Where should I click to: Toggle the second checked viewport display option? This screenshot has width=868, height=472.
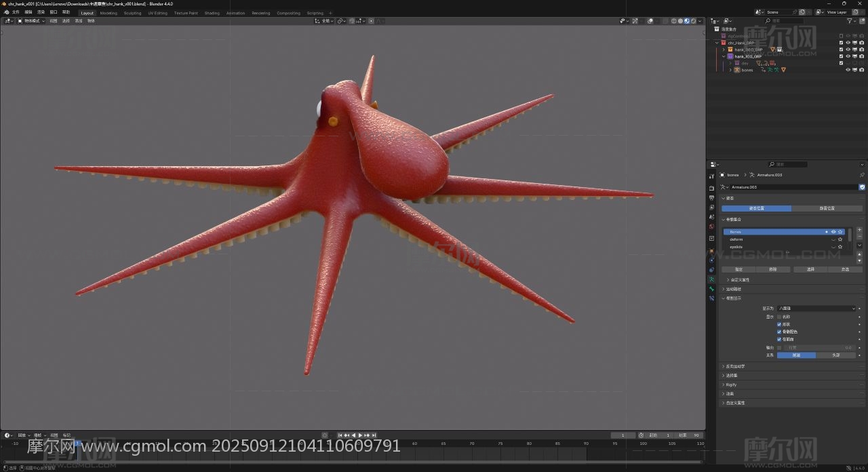[779, 332]
